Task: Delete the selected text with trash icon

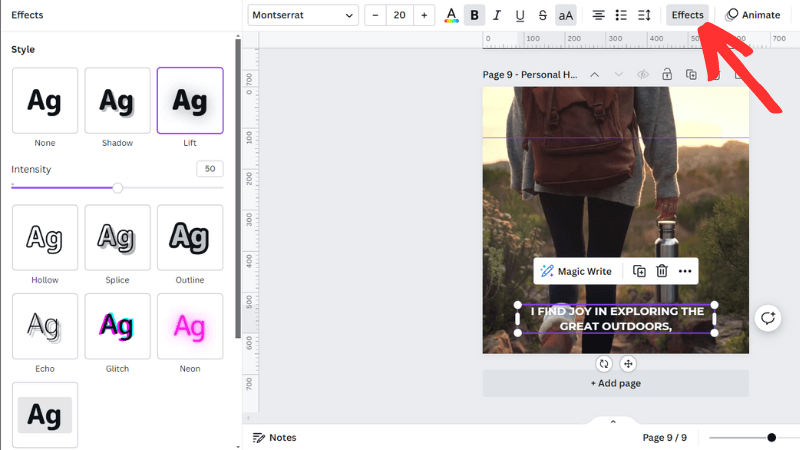Action: coord(662,271)
